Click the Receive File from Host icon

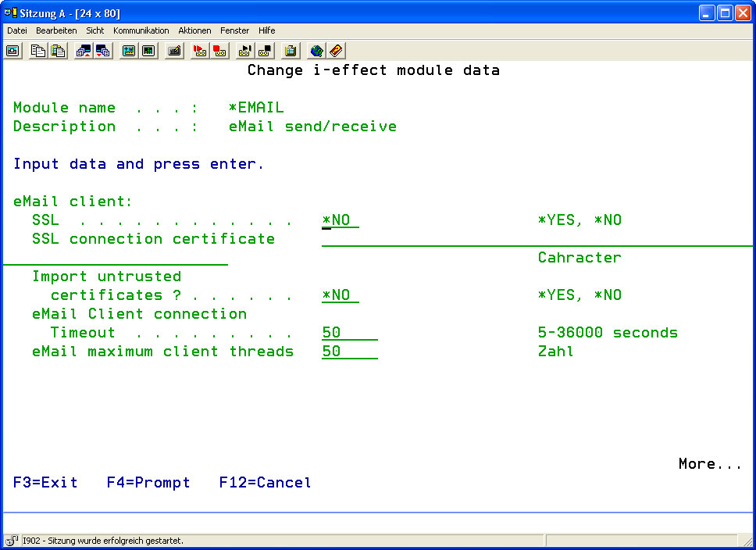(x=103, y=51)
